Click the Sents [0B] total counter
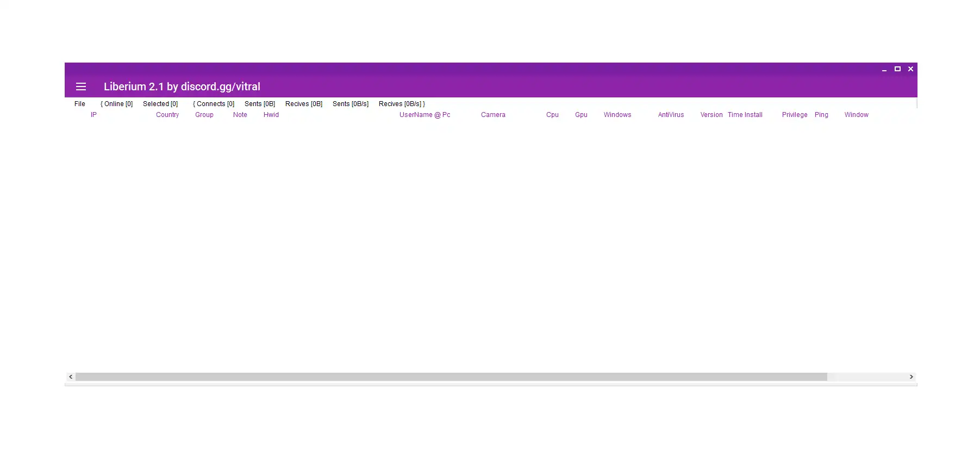Image resolution: width=980 pixels, height=463 pixels. [x=260, y=104]
